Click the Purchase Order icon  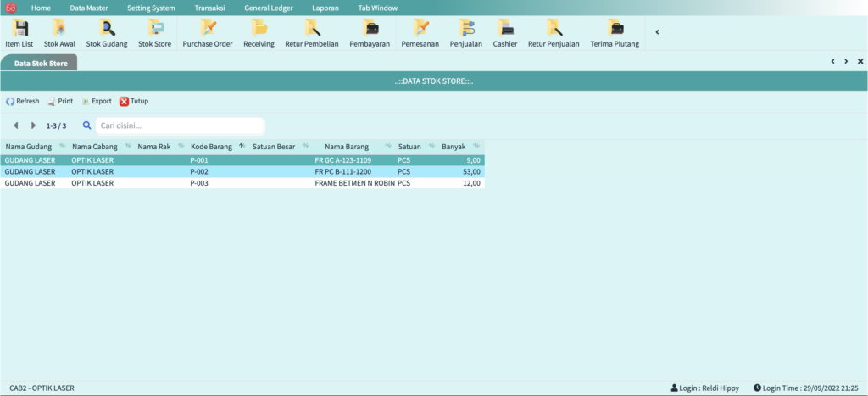(x=207, y=32)
